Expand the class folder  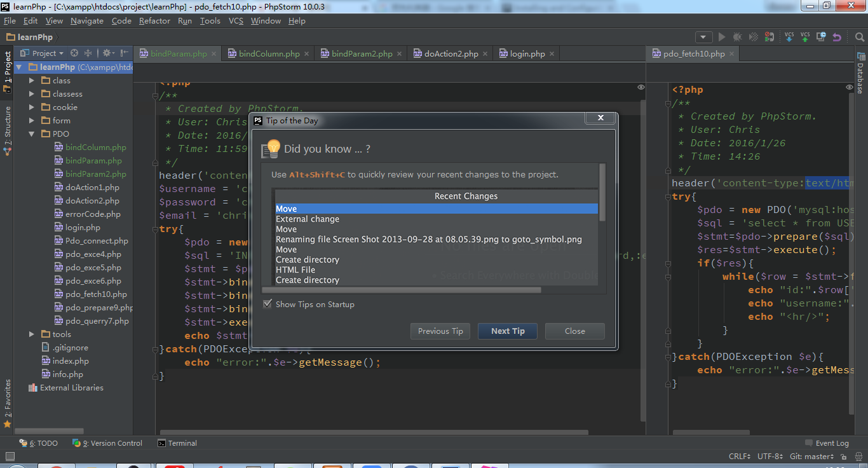[x=32, y=81]
